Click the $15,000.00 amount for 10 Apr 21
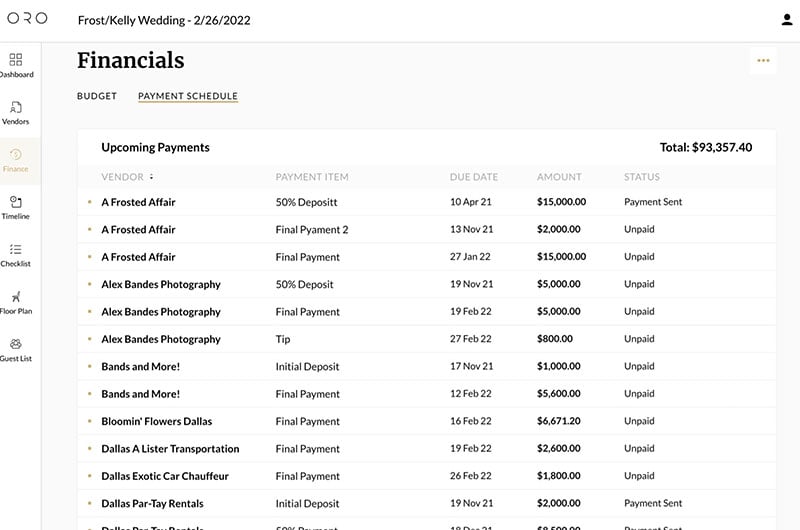Viewport: 800px width, 530px height. click(561, 201)
